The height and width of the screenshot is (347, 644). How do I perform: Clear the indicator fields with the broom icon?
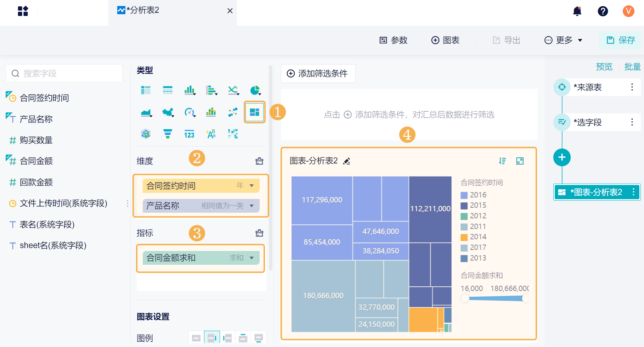click(x=259, y=233)
